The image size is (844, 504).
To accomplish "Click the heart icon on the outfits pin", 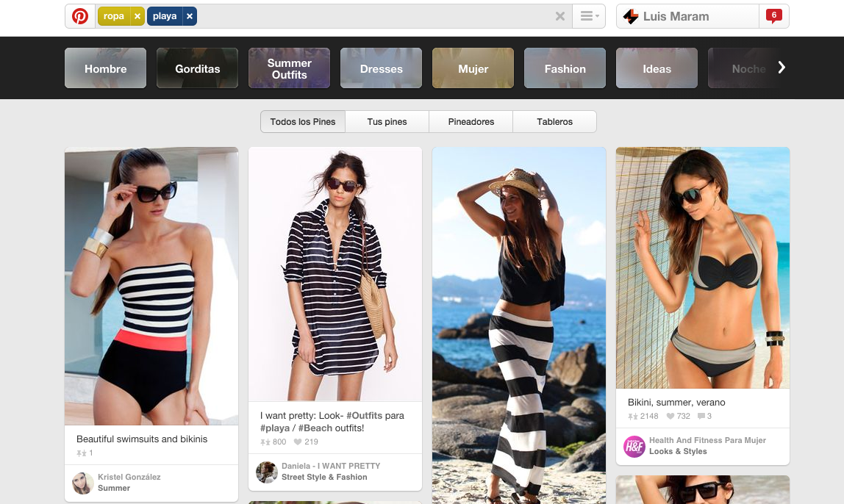I will point(298,442).
